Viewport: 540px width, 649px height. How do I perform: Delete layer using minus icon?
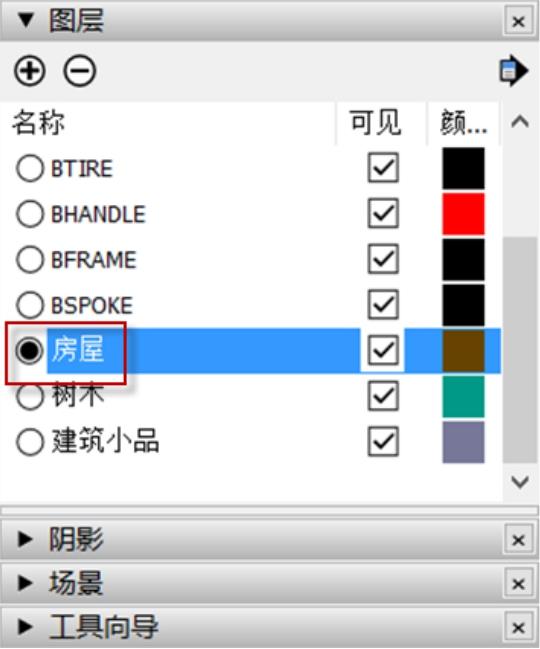coord(79,71)
